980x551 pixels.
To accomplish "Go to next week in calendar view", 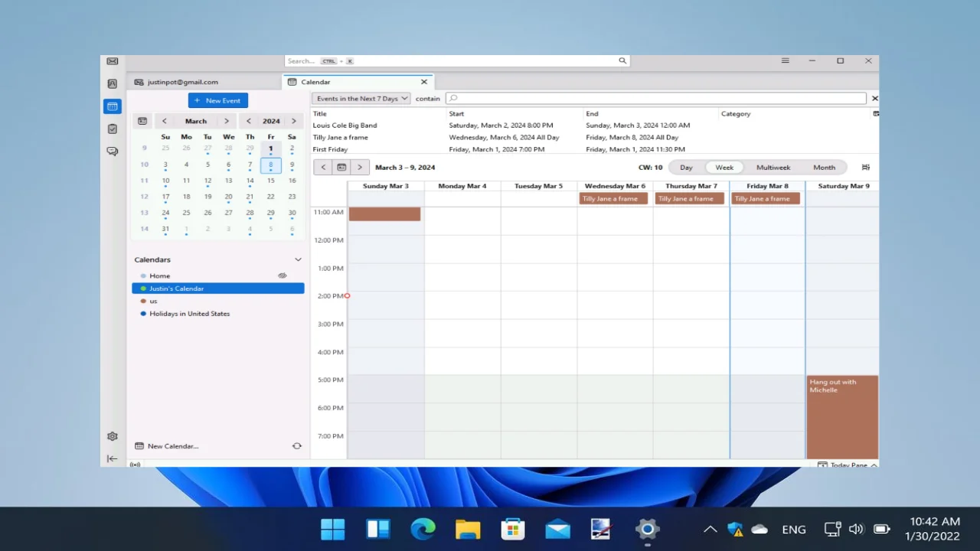I will [x=360, y=167].
